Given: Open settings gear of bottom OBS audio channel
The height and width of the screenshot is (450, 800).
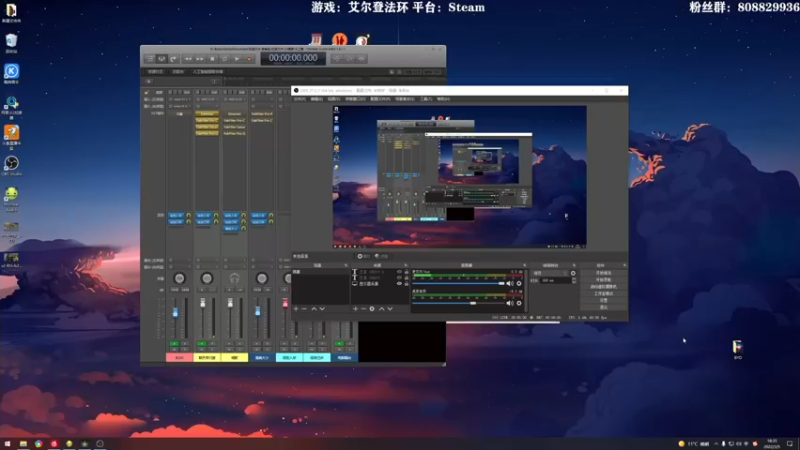Looking at the screenshot, I should (519, 303).
